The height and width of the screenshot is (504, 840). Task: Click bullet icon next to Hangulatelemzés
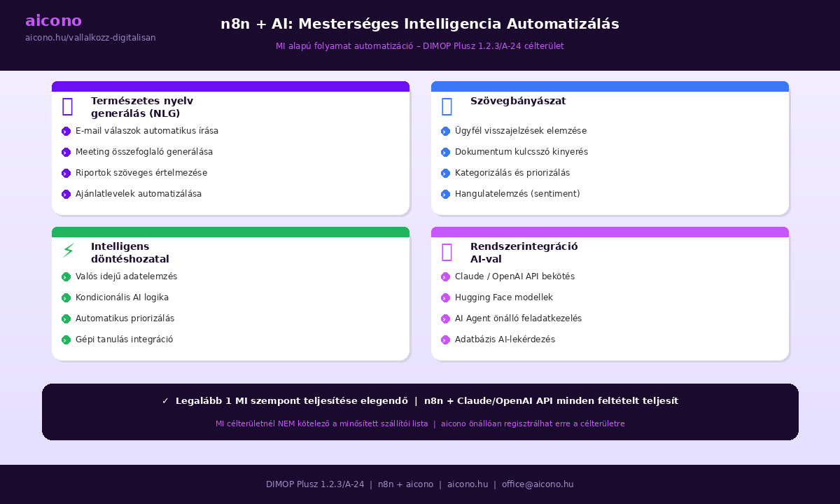click(445, 194)
